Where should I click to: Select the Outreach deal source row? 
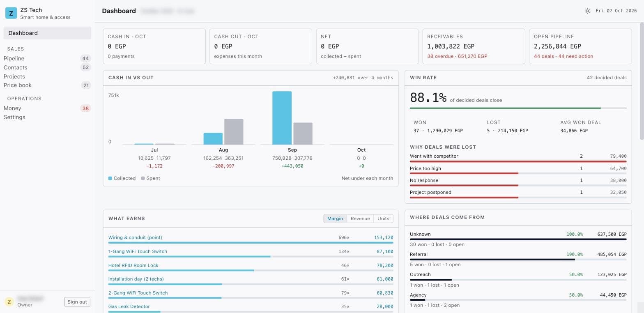518,279
